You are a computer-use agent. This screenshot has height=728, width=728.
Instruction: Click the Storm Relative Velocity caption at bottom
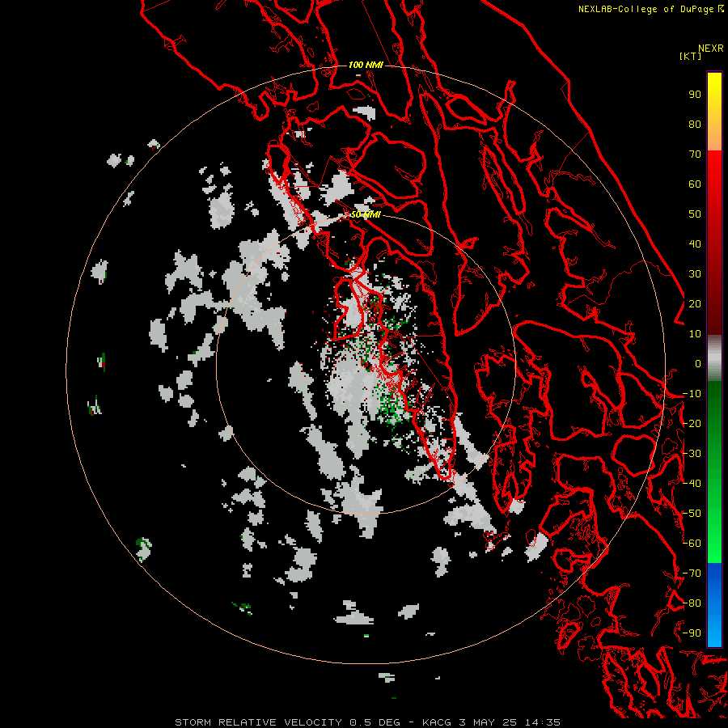(x=367, y=722)
